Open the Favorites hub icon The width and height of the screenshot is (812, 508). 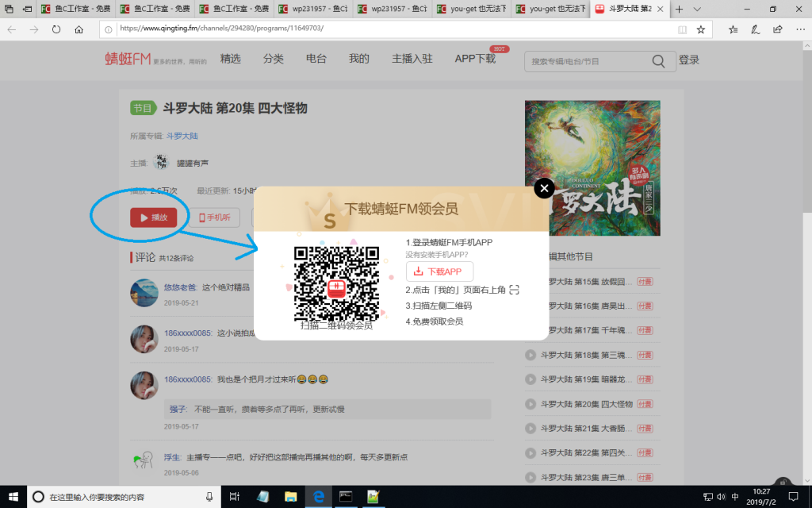(x=733, y=29)
